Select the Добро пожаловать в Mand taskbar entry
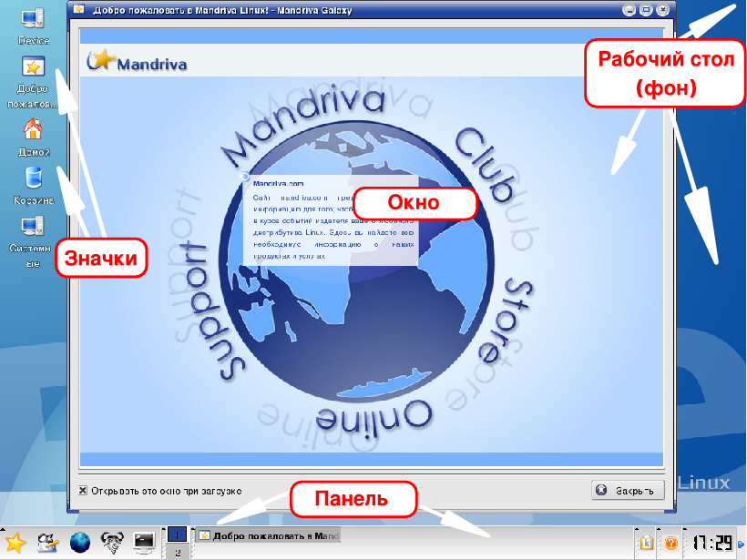Screen dimensions: 747x560 (269, 535)
